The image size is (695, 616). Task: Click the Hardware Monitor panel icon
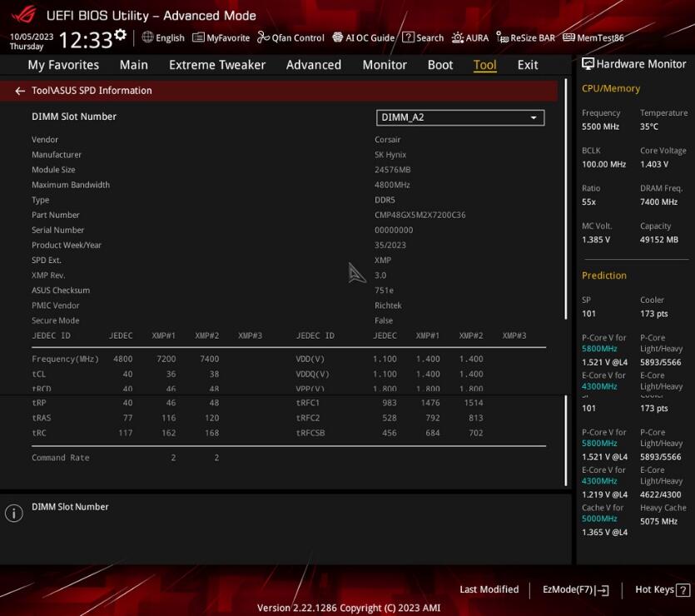click(x=588, y=63)
